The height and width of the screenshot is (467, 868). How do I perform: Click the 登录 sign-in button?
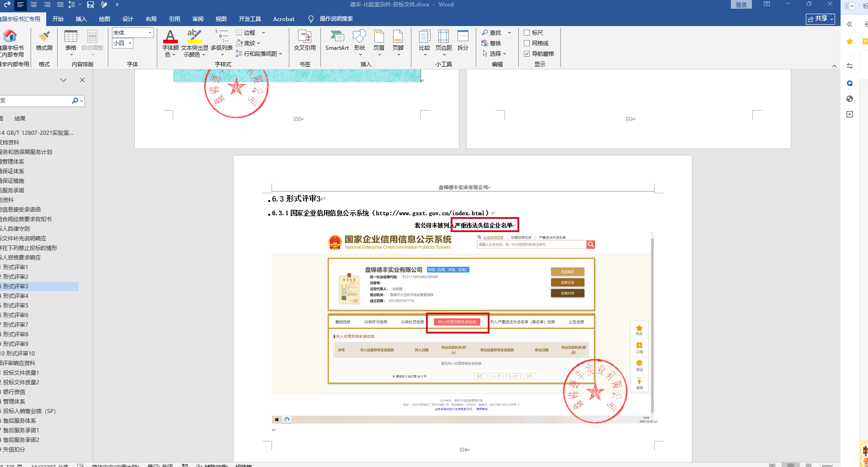click(741, 5)
